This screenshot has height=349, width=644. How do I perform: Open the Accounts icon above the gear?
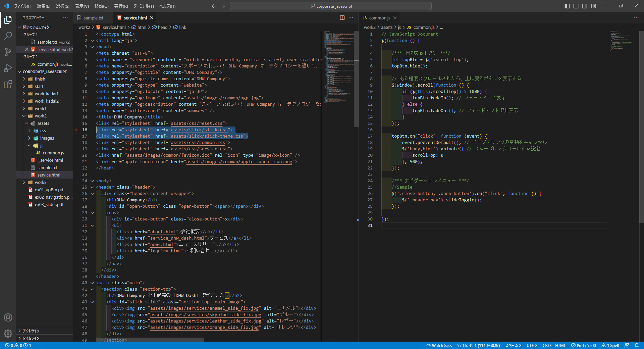click(8, 317)
